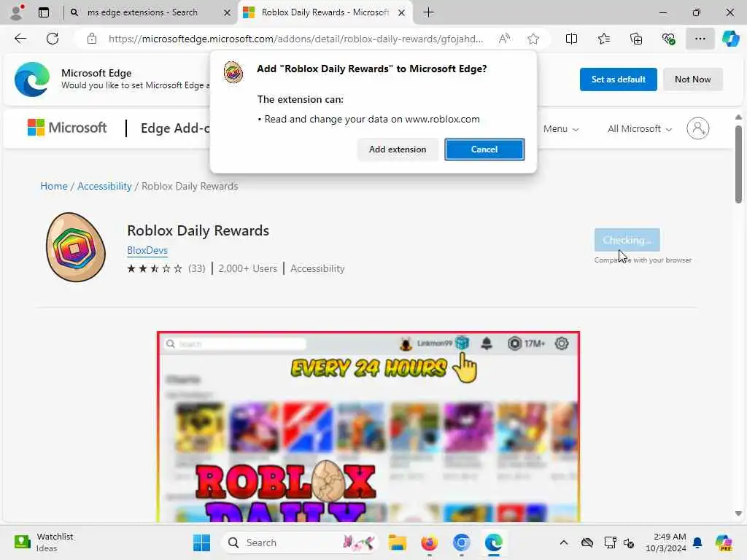The width and height of the screenshot is (747, 560).
Task: Open Browser essentials heart icon
Action: [668, 39]
